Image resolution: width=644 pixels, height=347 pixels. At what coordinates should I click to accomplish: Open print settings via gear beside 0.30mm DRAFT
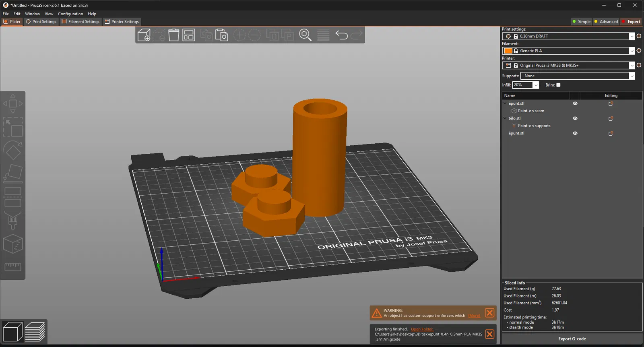[x=639, y=36]
